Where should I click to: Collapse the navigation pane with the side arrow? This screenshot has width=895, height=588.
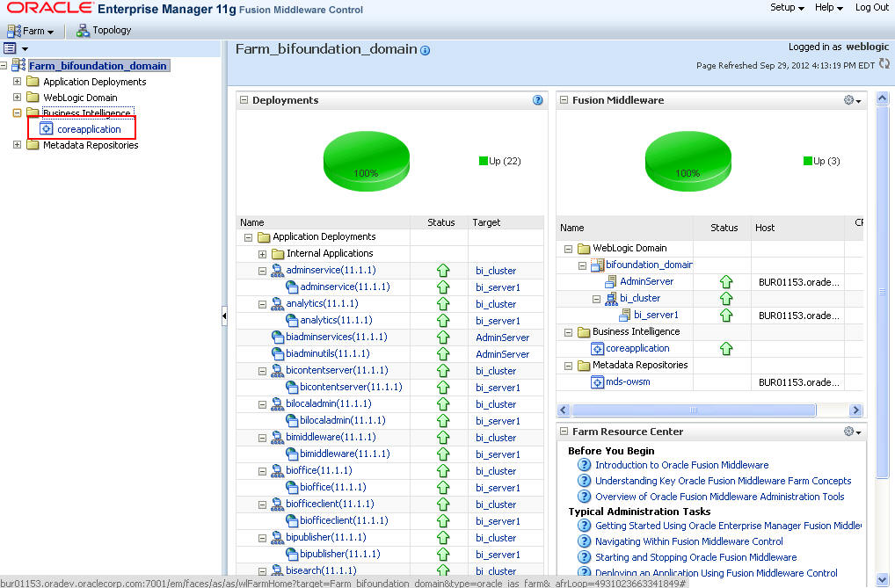tap(224, 314)
